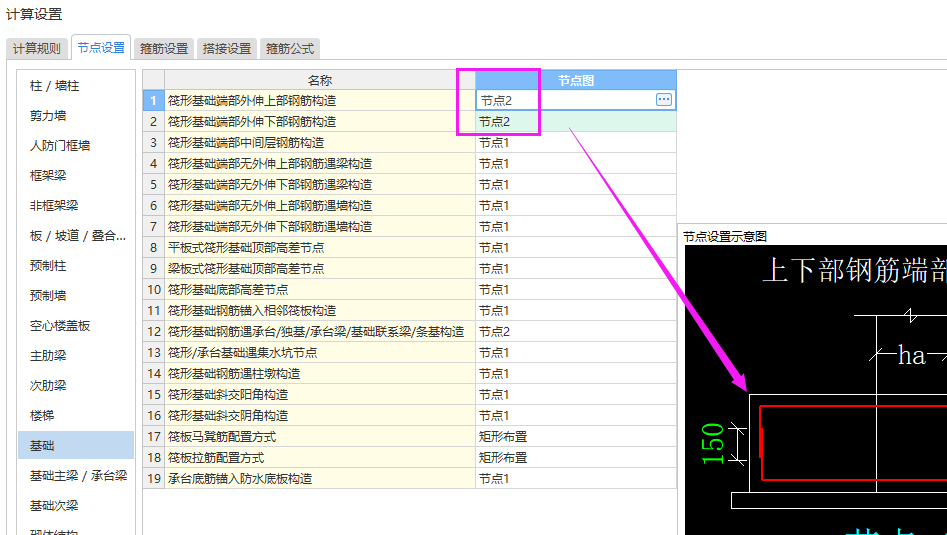Click 筏形基础斜交阳角构造 row name
947x535 pixels.
click(319, 394)
